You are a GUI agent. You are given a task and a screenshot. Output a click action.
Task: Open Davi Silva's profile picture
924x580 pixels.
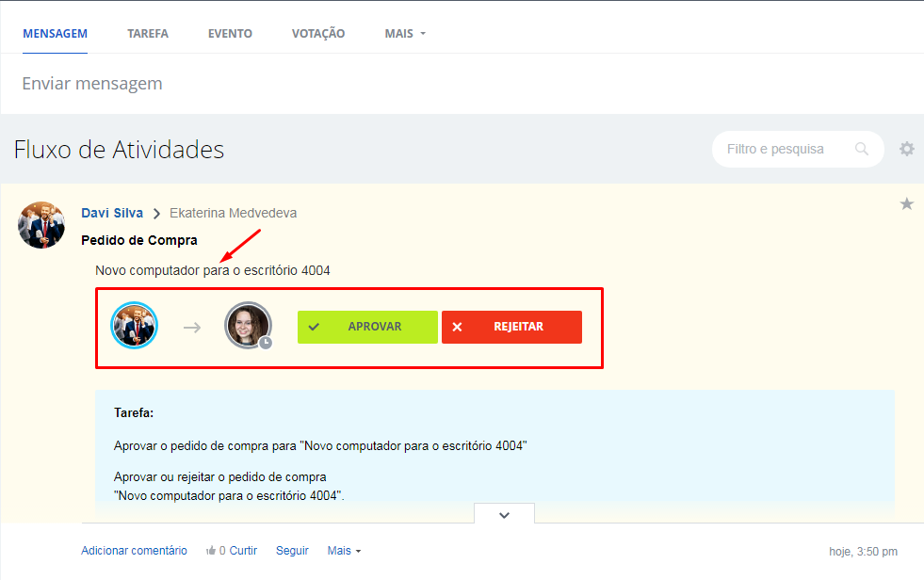coord(41,225)
